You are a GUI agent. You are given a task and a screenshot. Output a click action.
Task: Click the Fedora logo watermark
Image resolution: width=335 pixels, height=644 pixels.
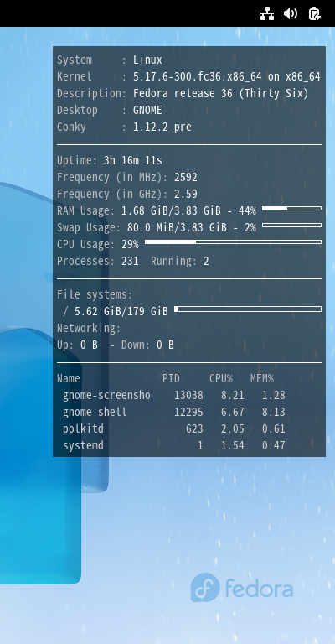242,587
